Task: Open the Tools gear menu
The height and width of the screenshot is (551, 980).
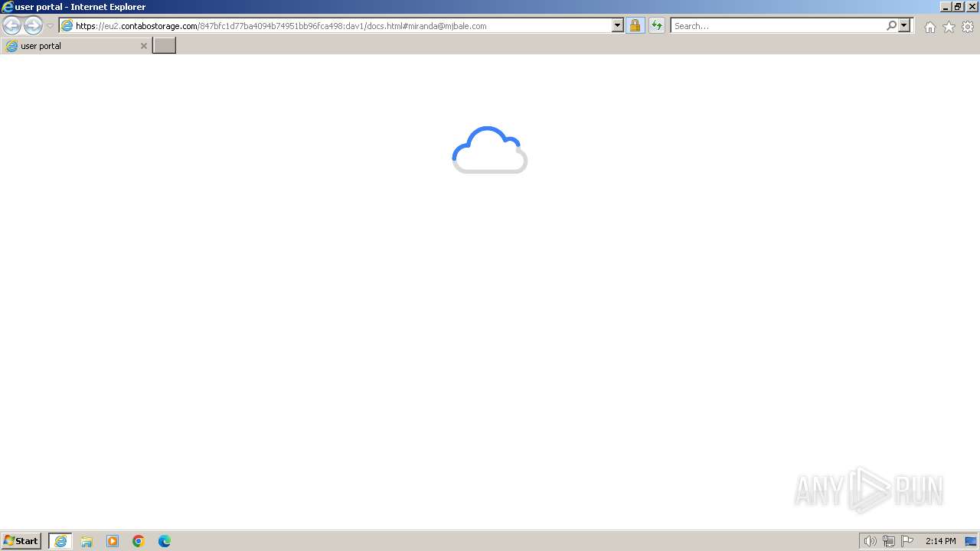Action: tap(968, 27)
